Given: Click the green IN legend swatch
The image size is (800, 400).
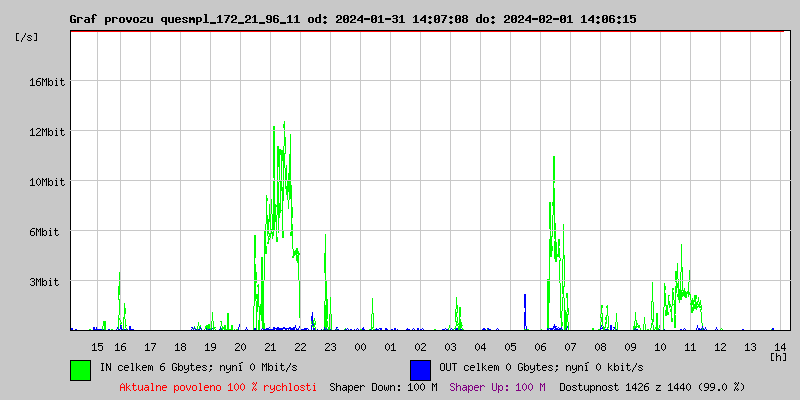Looking at the screenshot, I should coord(80,369).
